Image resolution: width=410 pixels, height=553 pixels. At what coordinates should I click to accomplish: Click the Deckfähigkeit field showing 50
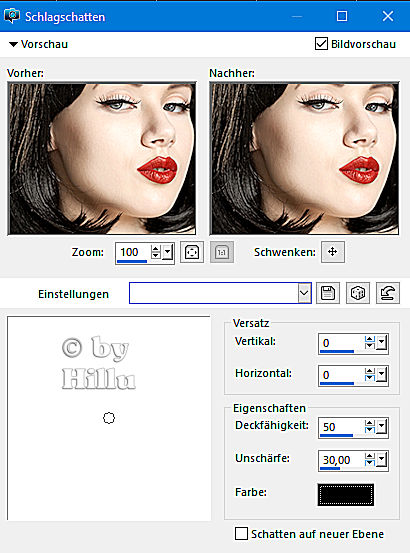pyautogui.click(x=341, y=427)
